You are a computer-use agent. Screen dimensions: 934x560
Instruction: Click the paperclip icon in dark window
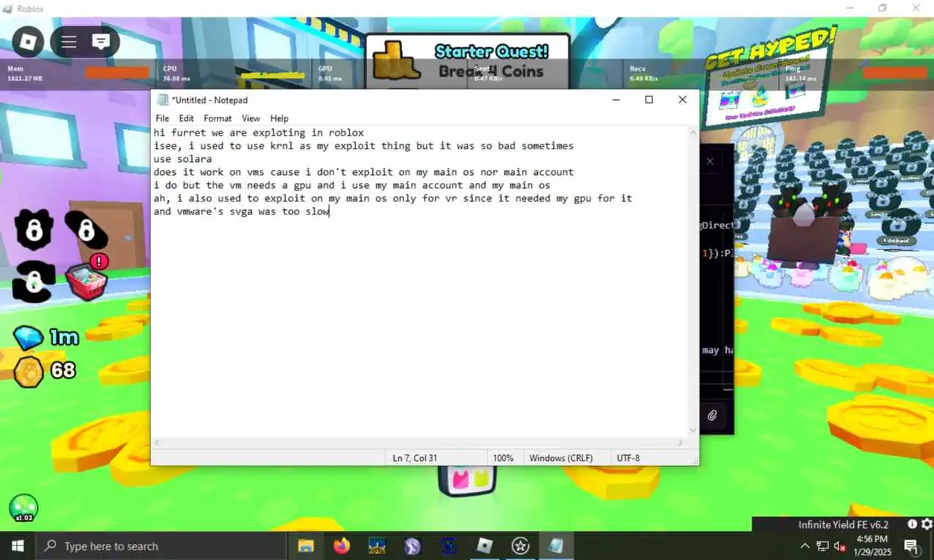(x=712, y=416)
